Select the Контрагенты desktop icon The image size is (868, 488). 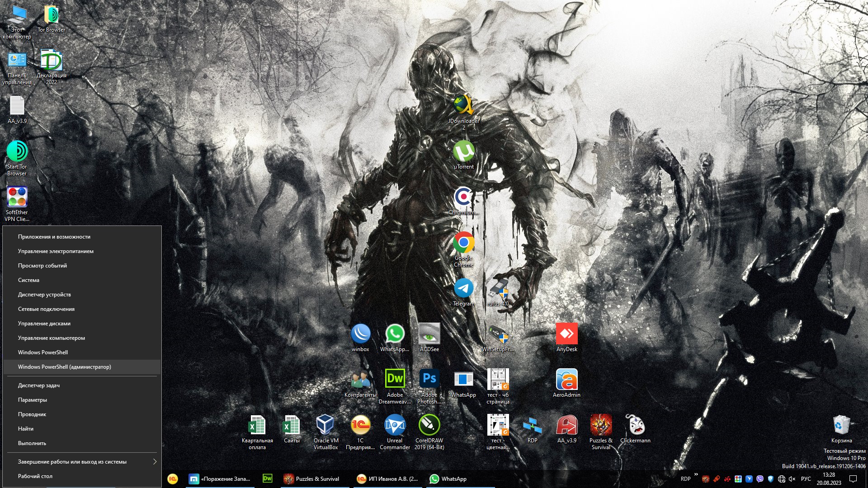tap(360, 383)
